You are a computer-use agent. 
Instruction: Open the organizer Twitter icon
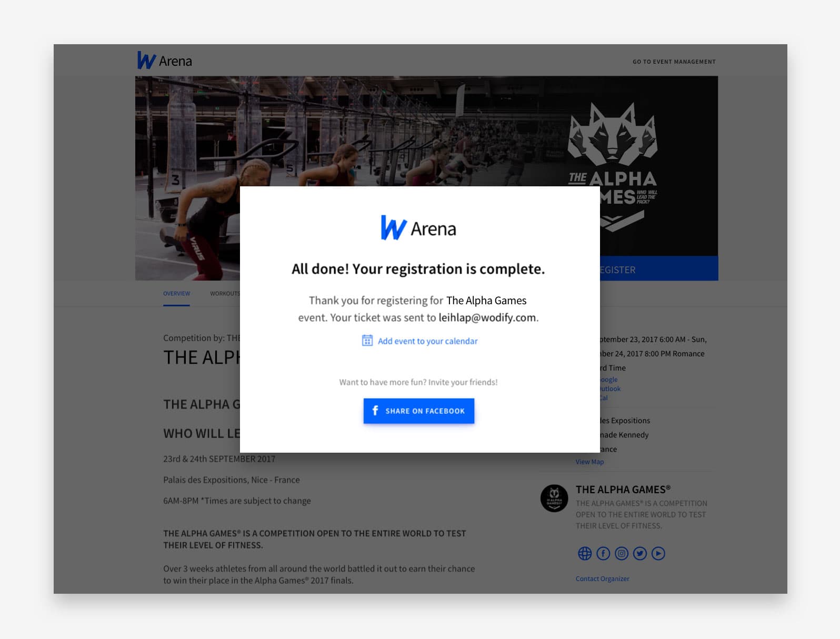(x=640, y=553)
